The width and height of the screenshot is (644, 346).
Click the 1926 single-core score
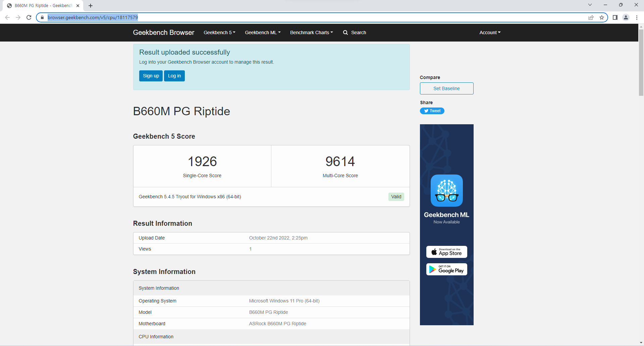click(202, 161)
